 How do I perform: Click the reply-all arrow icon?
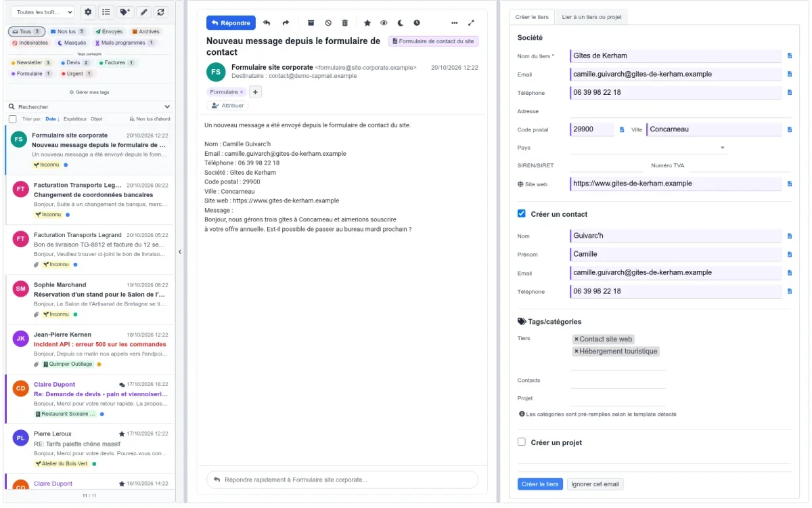point(267,23)
